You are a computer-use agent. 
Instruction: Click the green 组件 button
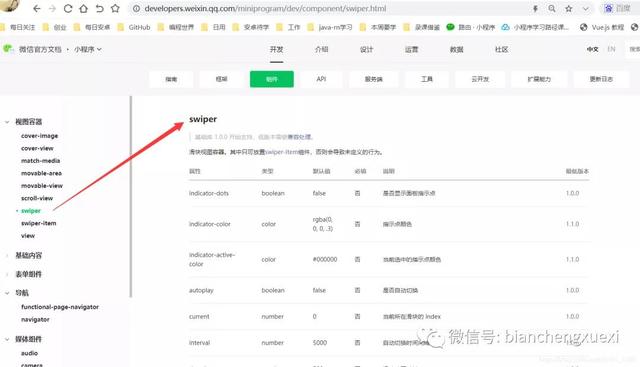(x=272, y=79)
